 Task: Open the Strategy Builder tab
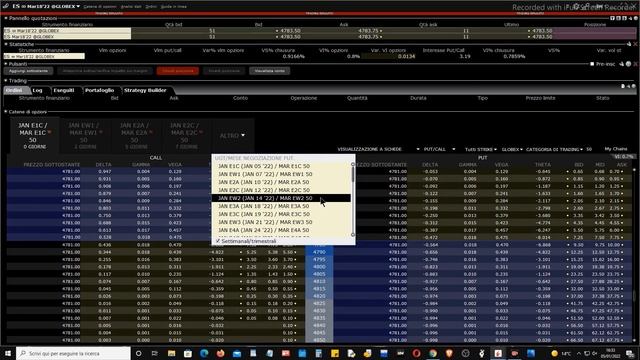145,90
